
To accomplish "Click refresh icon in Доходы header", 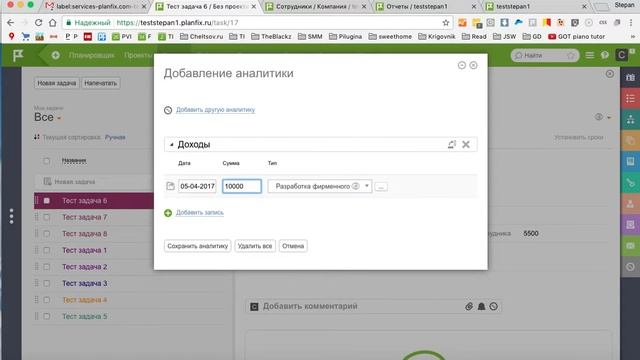I will click(x=451, y=144).
